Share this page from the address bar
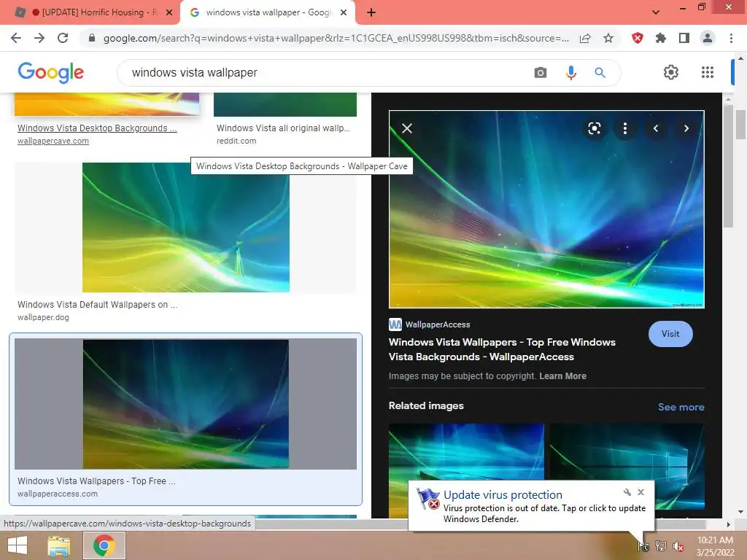 pos(585,38)
